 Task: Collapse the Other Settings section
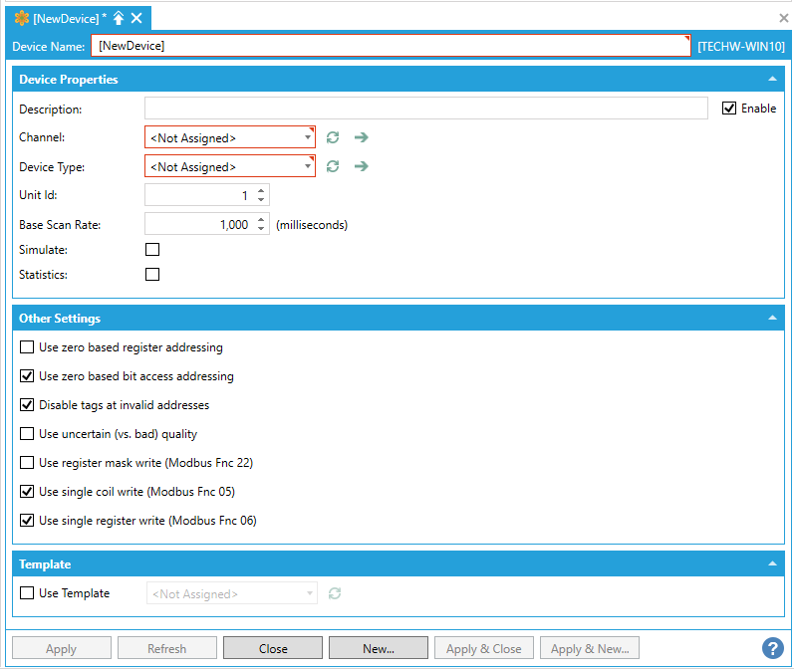pyautogui.click(x=772, y=319)
